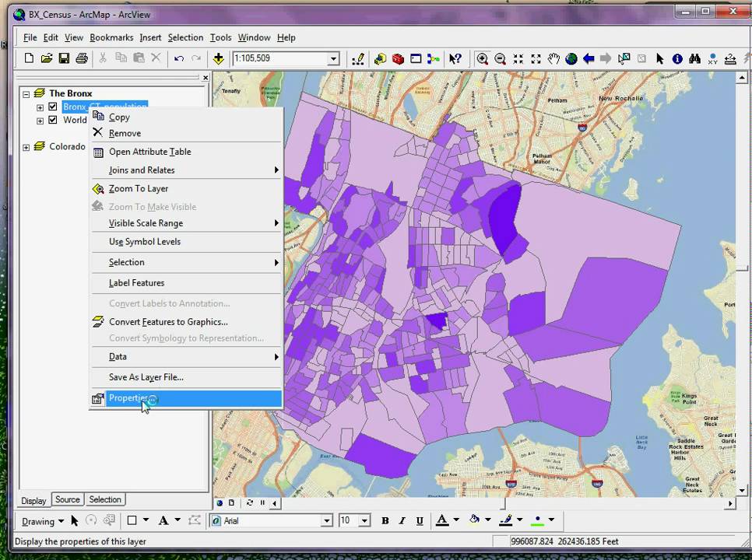Click the Add Data button

[219, 58]
